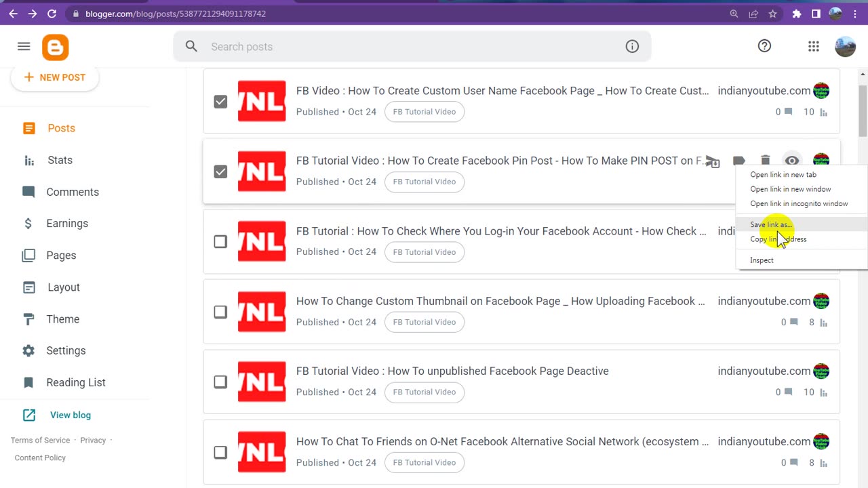The image size is (868, 488).
Task: Click the NEW POST button
Action: [55, 77]
